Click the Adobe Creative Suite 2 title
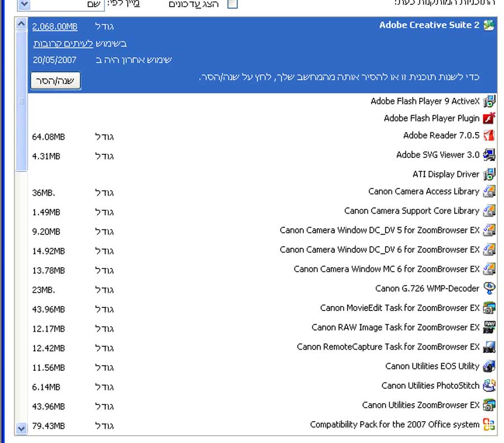The height and width of the screenshot is (443, 504). point(429,25)
